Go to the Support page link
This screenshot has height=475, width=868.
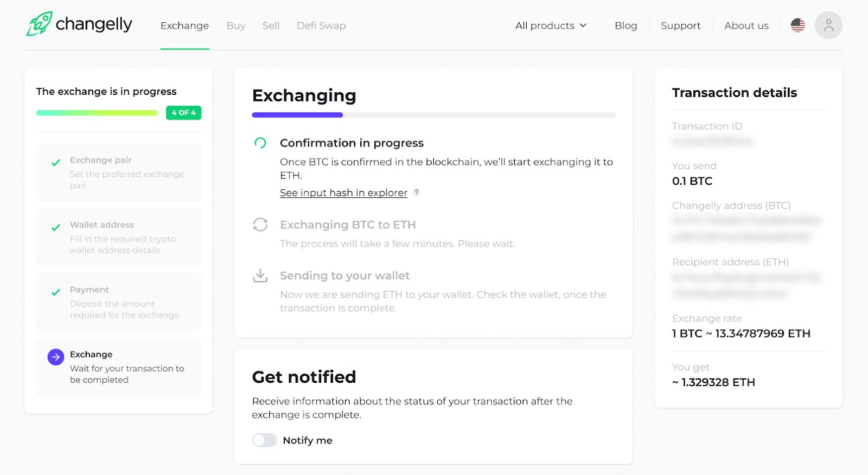coord(680,25)
